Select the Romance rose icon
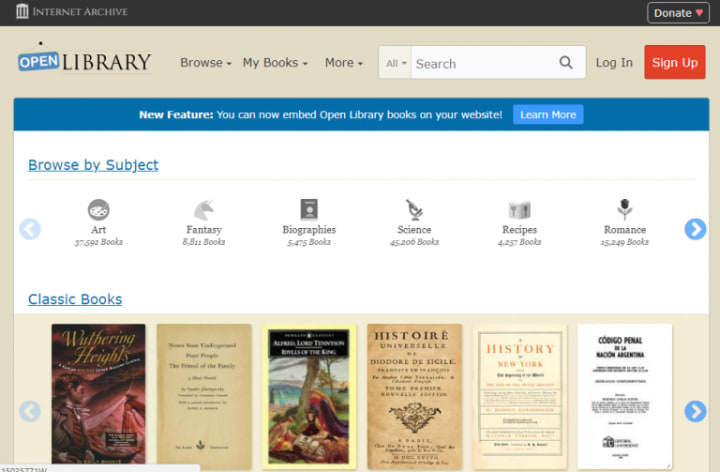Viewport: 720px width, 472px height. click(624, 209)
